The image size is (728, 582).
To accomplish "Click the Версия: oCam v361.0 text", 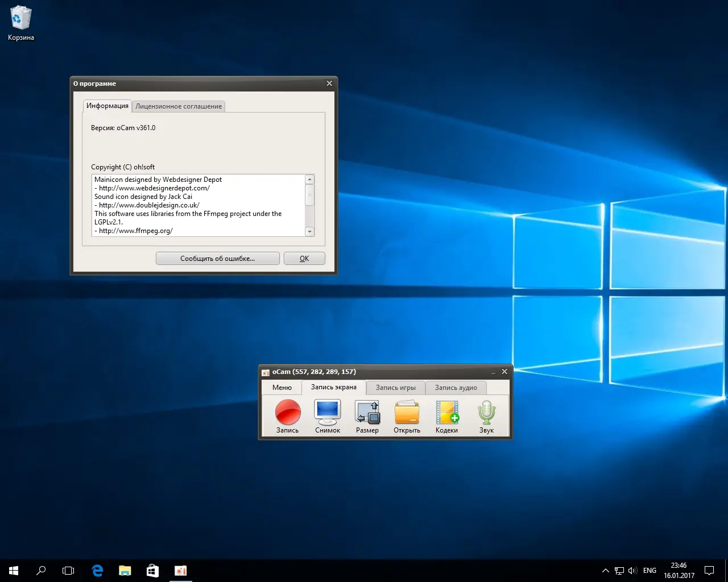I will 123,128.
